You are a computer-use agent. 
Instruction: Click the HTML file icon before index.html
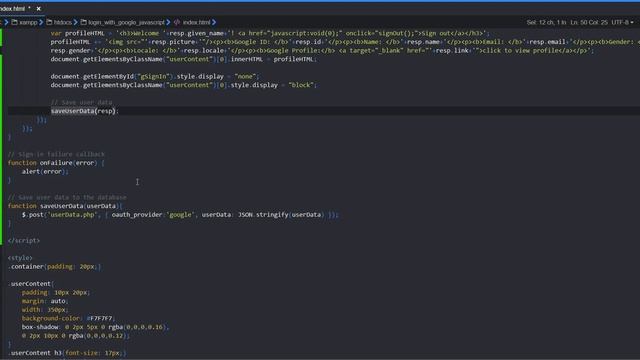point(177,22)
